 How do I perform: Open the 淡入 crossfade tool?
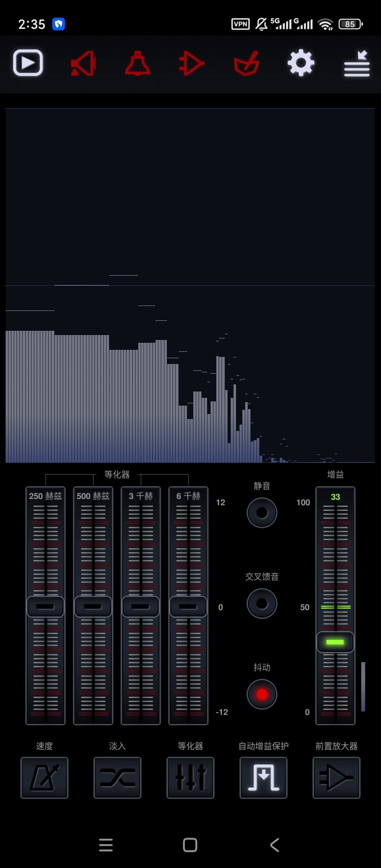[117, 778]
